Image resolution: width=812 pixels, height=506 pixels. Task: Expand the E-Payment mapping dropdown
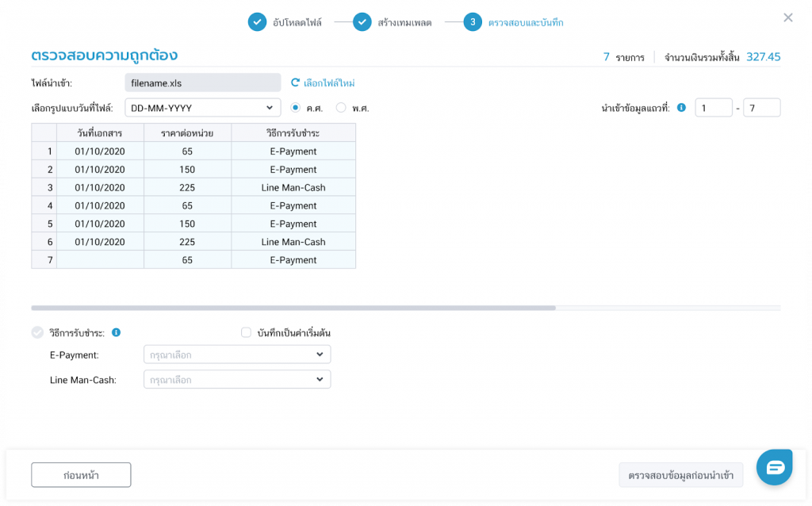(236, 355)
